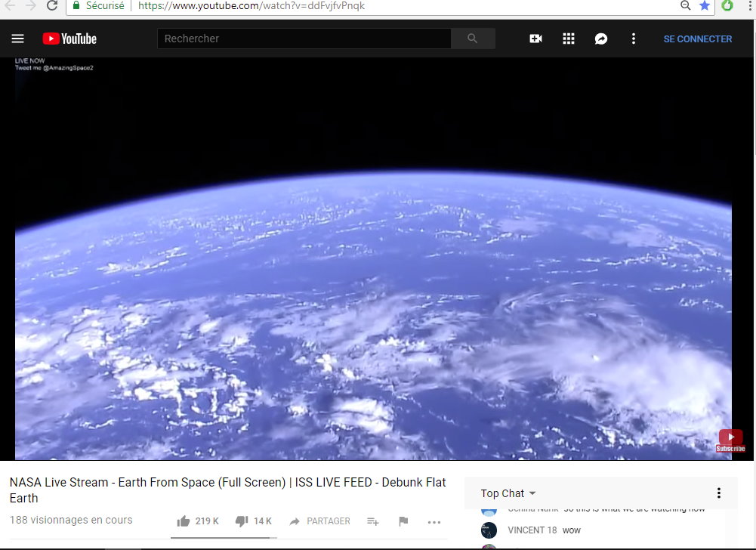Click the green browser extension icon
Image resolution: width=756 pixels, height=550 pixels.
coord(727,6)
